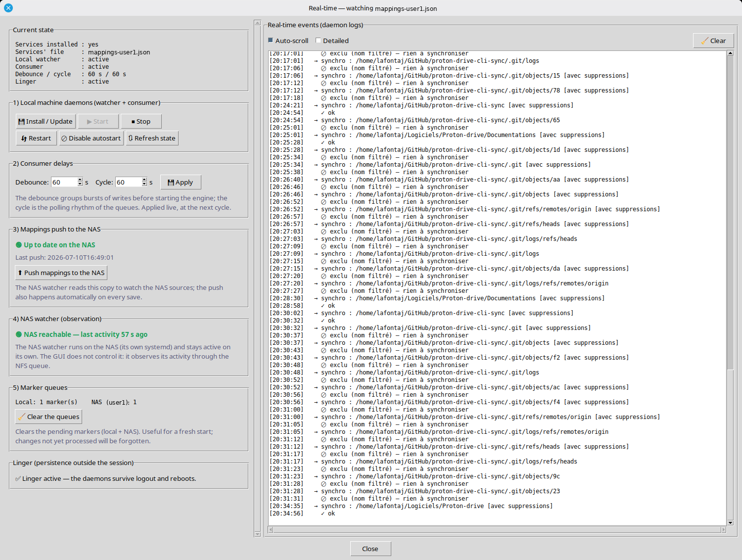Screen dimensions: 742x560
Task: Refresh the daemon state
Action: point(152,138)
